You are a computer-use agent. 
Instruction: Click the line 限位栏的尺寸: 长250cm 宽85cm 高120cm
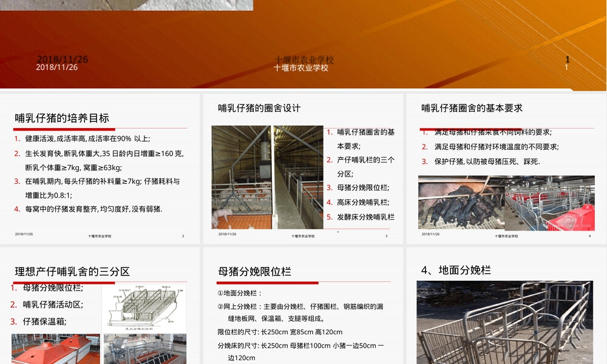(x=280, y=332)
